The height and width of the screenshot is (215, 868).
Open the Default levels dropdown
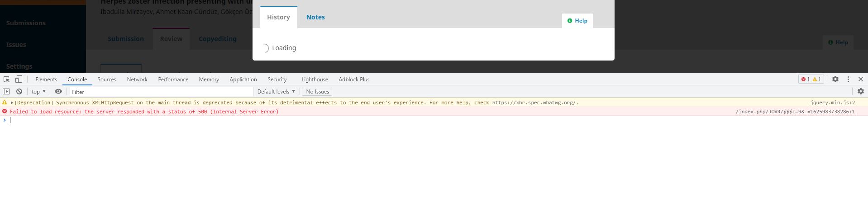276,91
